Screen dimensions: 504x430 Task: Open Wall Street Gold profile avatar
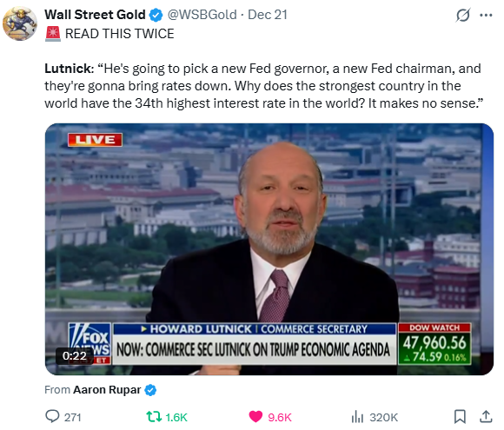pyautogui.click(x=20, y=23)
